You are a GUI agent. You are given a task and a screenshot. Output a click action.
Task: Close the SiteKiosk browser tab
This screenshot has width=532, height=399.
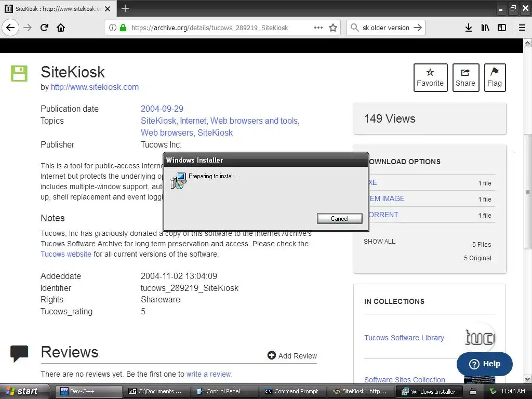point(108,9)
